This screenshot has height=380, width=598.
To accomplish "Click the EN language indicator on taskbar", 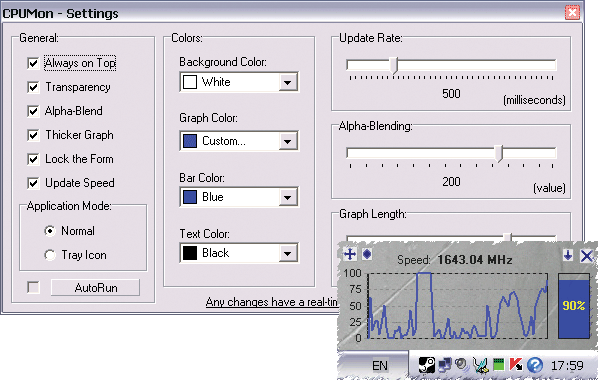I will click(379, 366).
